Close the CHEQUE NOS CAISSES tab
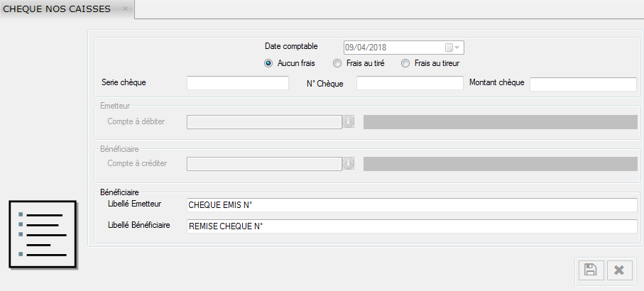This screenshot has width=644, height=291. [125, 9]
